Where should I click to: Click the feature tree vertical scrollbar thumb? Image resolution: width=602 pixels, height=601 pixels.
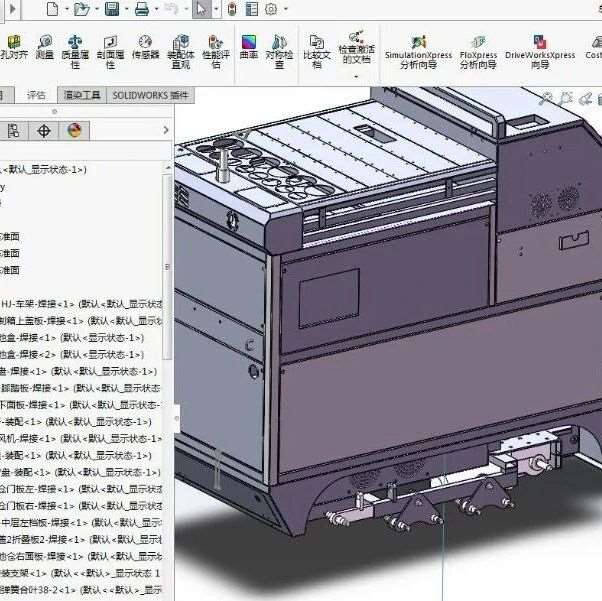(167, 267)
